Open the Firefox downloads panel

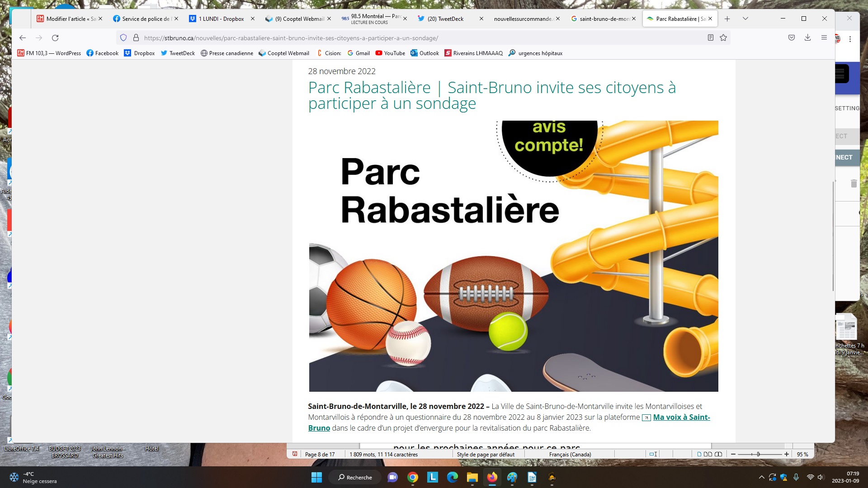[x=807, y=38]
